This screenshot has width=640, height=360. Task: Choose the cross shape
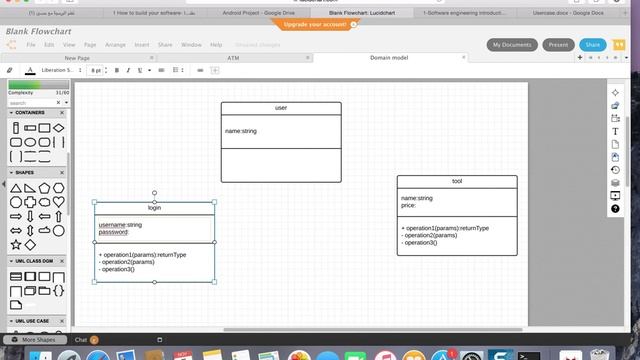click(30, 202)
